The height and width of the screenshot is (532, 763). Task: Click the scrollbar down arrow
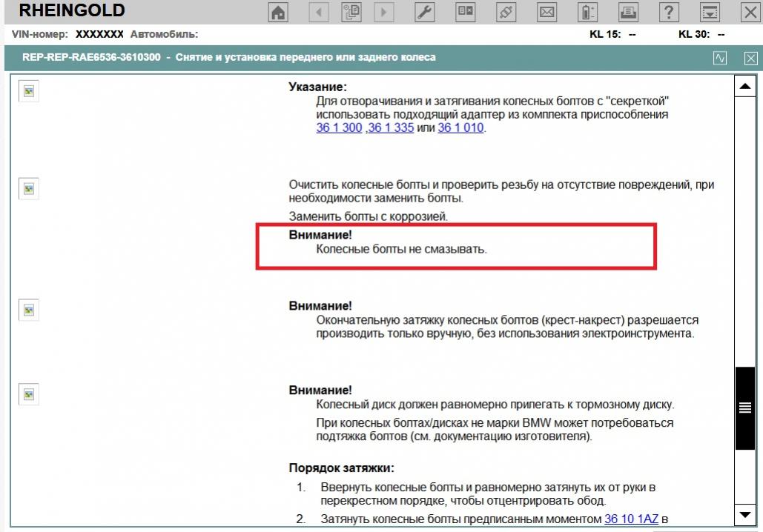(x=744, y=514)
